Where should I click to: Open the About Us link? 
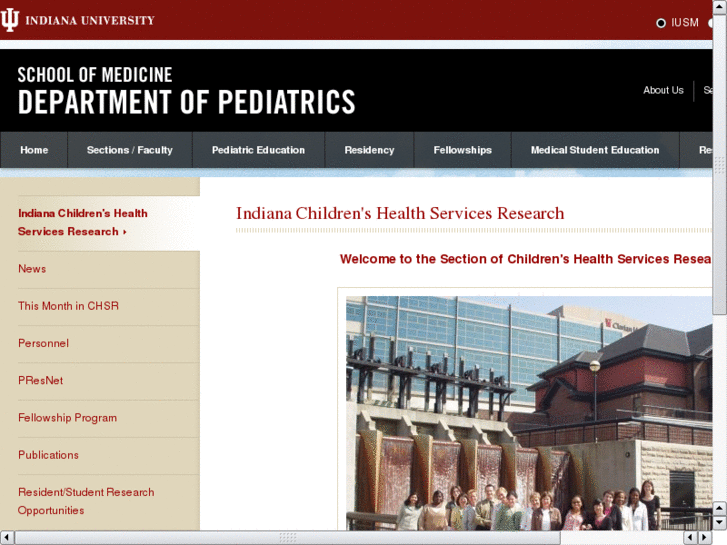[663, 90]
